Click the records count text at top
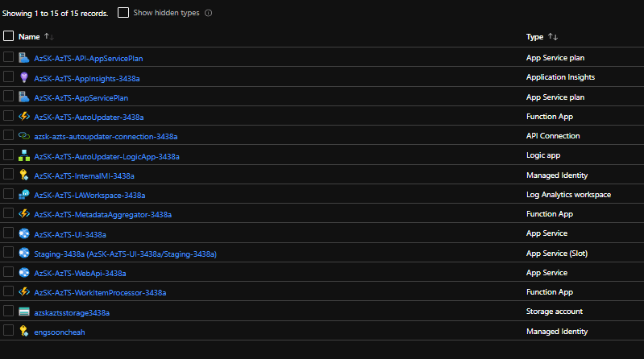Viewport: 644px width, 359px height. click(55, 14)
